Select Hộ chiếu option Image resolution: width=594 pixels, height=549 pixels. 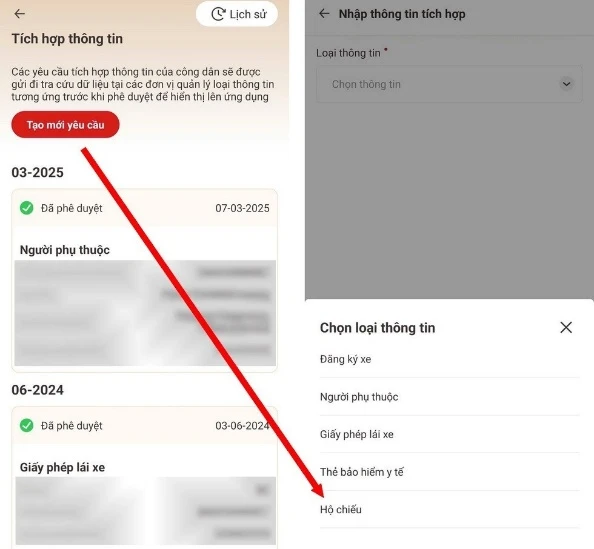[450, 509]
